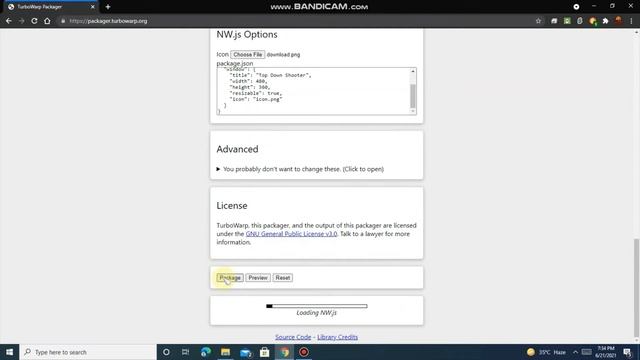Image resolution: width=640 pixels, height=360 pixels.
Task: Open the GNU General Public License v3.0 link
Action: pyautogui.click(x=291, y=234)
